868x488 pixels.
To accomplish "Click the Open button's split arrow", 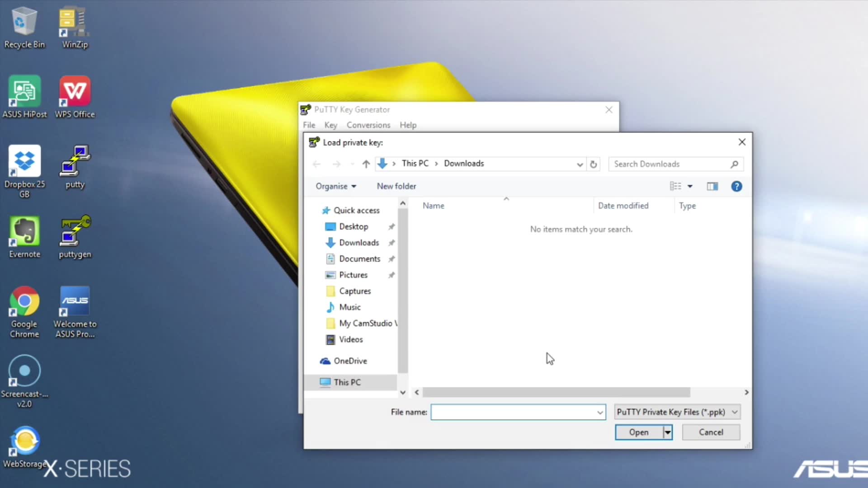I will 667,432.
